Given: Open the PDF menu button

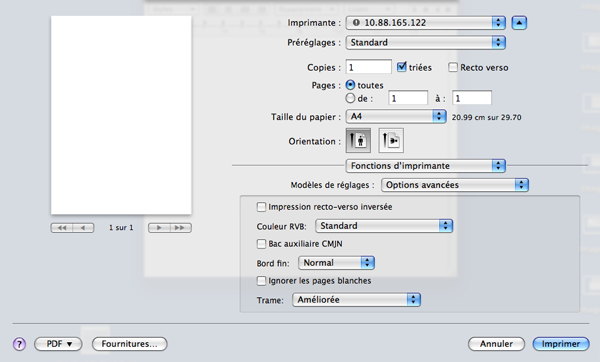Looking at the screenshot, I should tap(58, 344).
